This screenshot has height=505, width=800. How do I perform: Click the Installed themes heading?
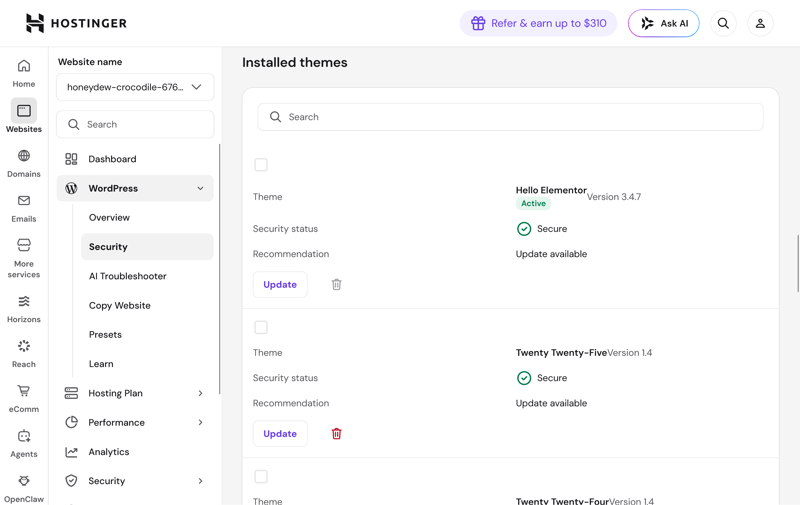pos(294,62)
